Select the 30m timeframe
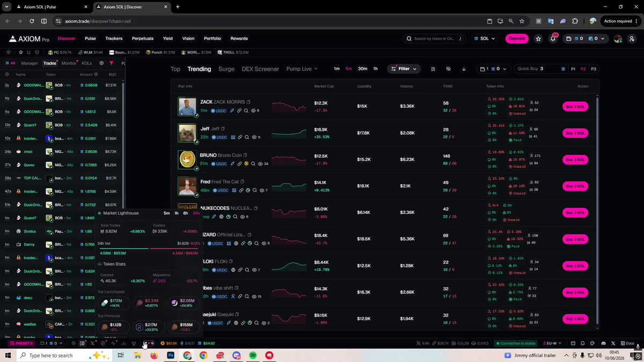 click(x=363, y=69)
